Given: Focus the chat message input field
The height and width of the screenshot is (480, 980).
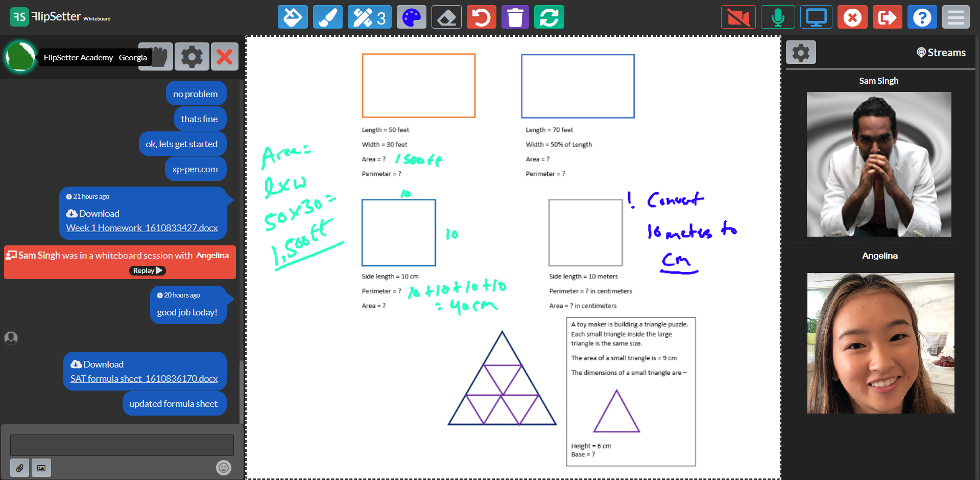Looking at the screenshot, I should pos(122,445).
